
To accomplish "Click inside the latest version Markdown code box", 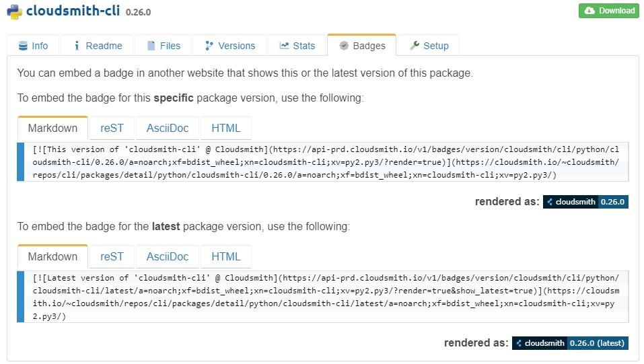I will click(x=323, y=297).
